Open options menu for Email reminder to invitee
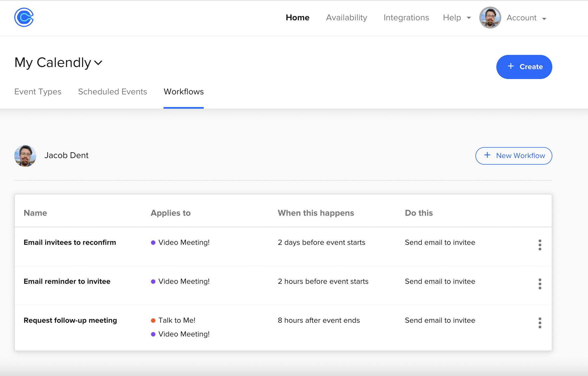Image resolution: width=588 pixels, height=376 pixels. [540, 284]
